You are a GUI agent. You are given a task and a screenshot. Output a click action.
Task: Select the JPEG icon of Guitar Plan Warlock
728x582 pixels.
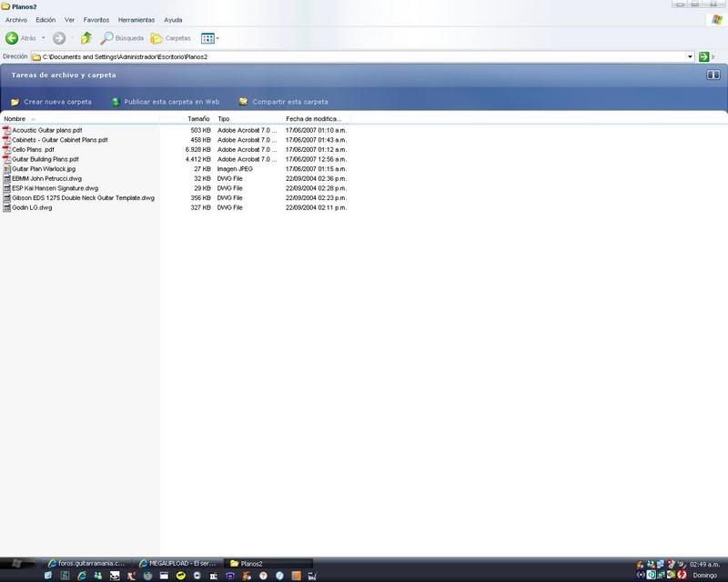(x=6, y=169)
